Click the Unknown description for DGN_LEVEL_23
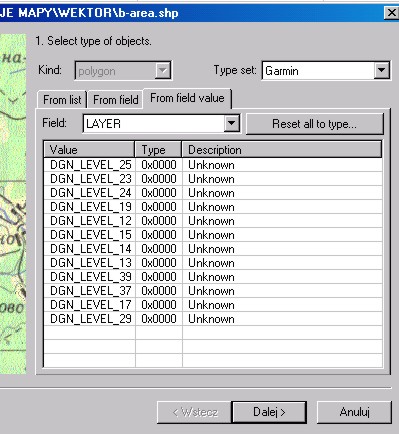 [x=211, y=179]
